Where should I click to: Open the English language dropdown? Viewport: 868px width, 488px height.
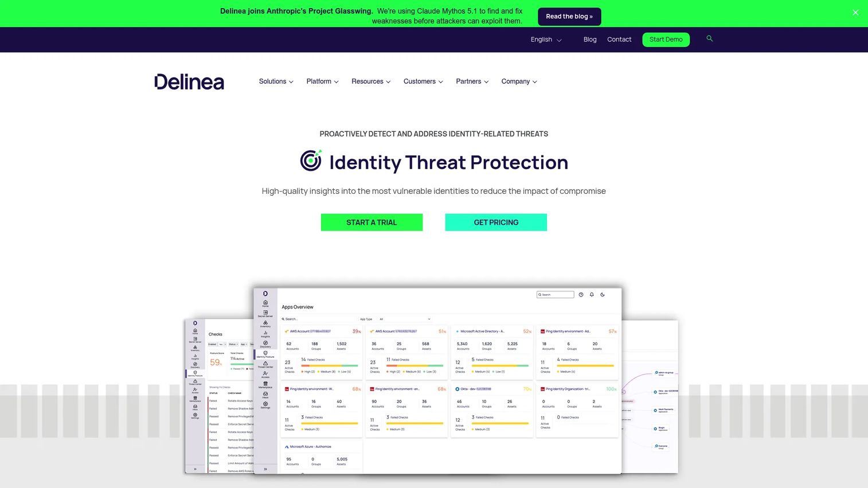click(546, 40)
